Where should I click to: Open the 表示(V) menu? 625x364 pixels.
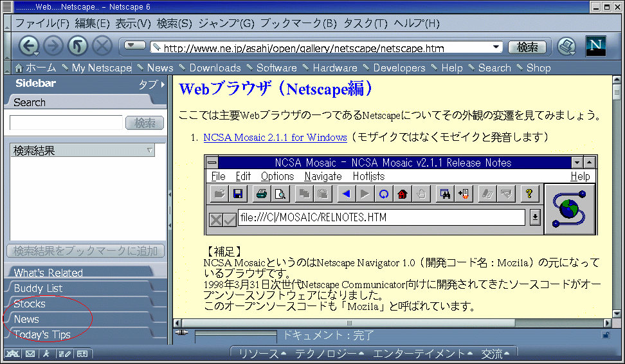pos(133,24)
